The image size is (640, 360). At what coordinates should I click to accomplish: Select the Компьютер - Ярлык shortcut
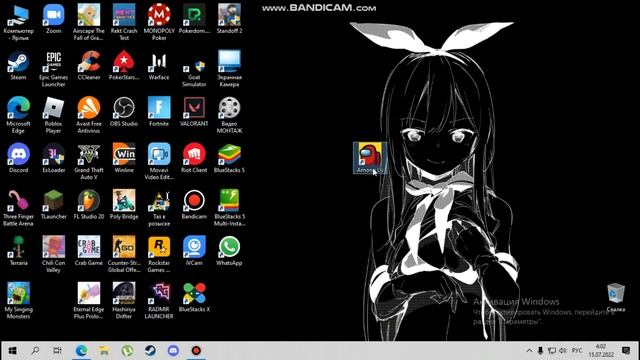18,22
